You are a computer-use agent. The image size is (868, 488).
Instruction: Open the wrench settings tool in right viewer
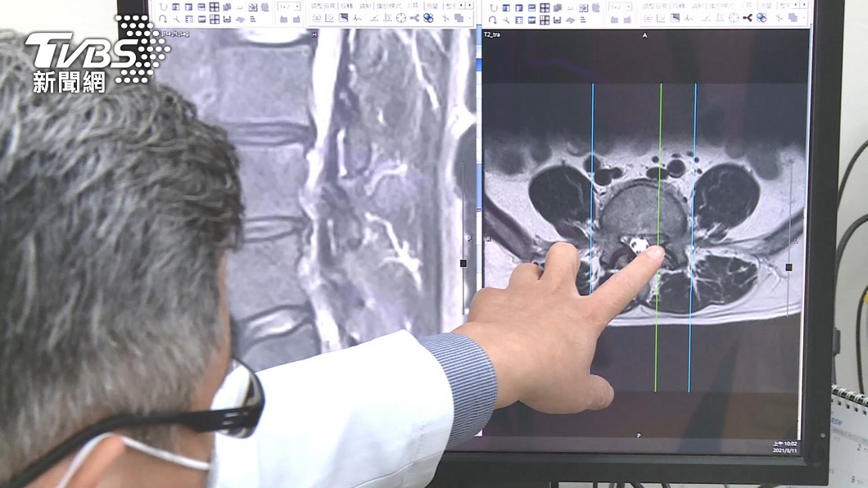(507, 20)
